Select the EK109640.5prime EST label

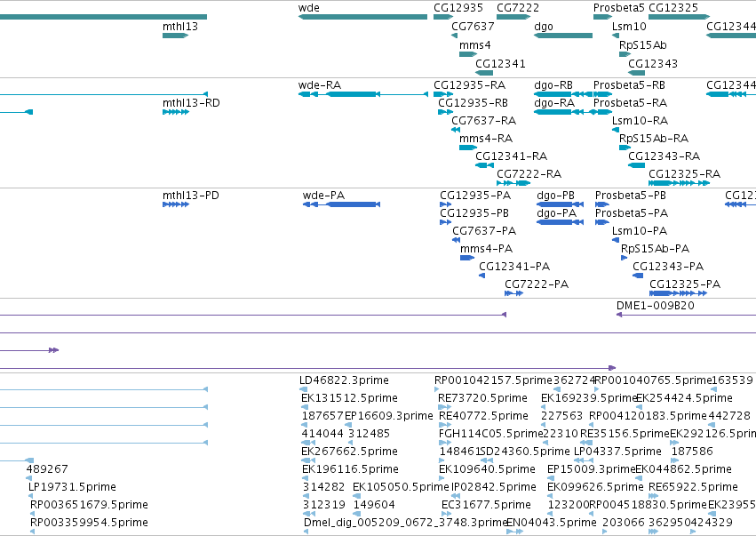click(x=487, y=469)
